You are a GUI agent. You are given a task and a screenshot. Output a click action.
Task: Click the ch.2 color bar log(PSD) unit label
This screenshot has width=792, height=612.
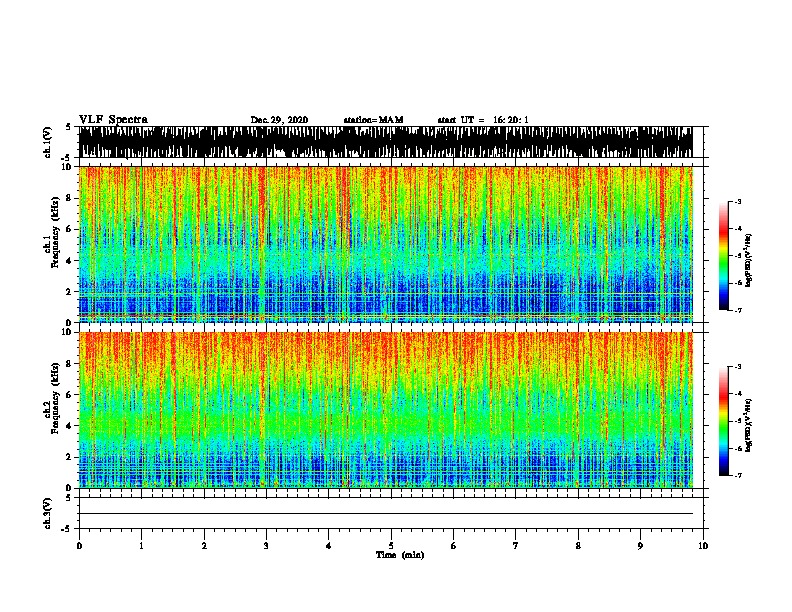point(749,426)
